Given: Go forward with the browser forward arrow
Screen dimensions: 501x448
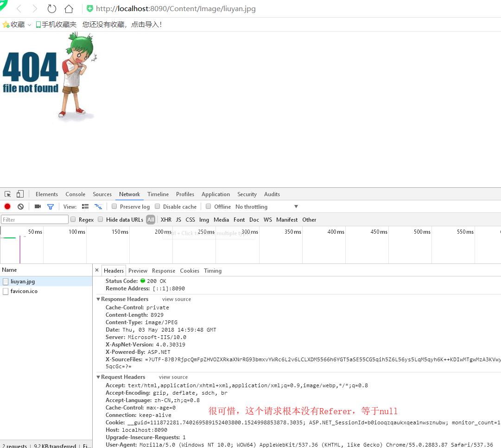Looking at the screenshot, I should click(35, 9).
